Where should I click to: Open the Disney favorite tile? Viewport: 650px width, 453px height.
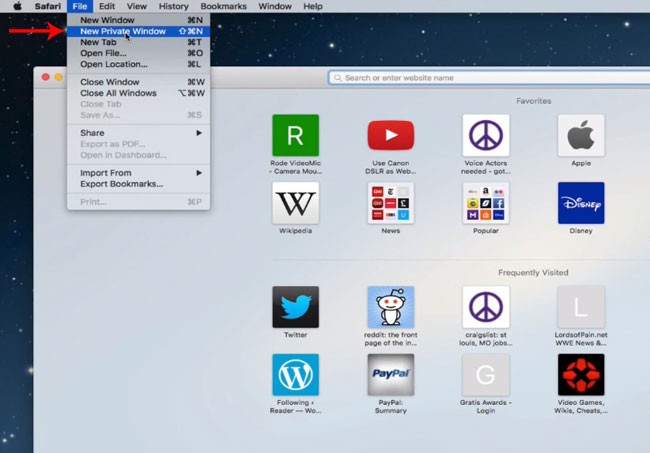[x=580, y=203]
